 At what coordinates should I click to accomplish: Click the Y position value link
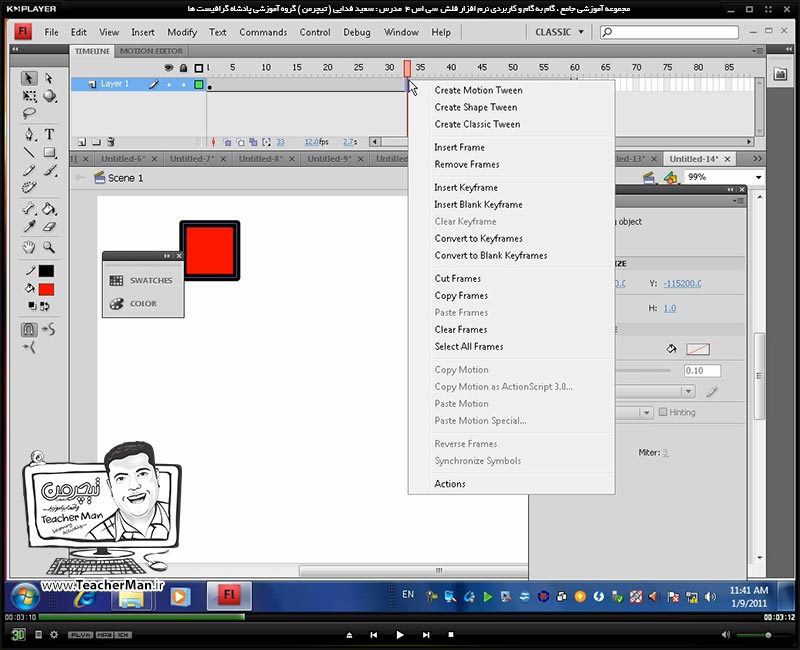tap(682, 283)
